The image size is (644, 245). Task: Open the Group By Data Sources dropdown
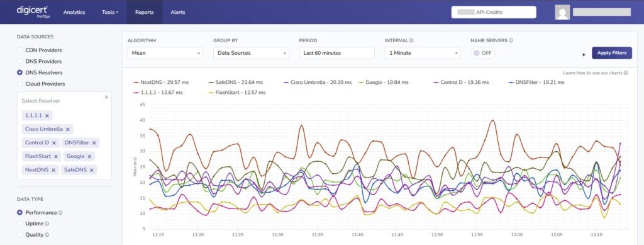(251, 53)
